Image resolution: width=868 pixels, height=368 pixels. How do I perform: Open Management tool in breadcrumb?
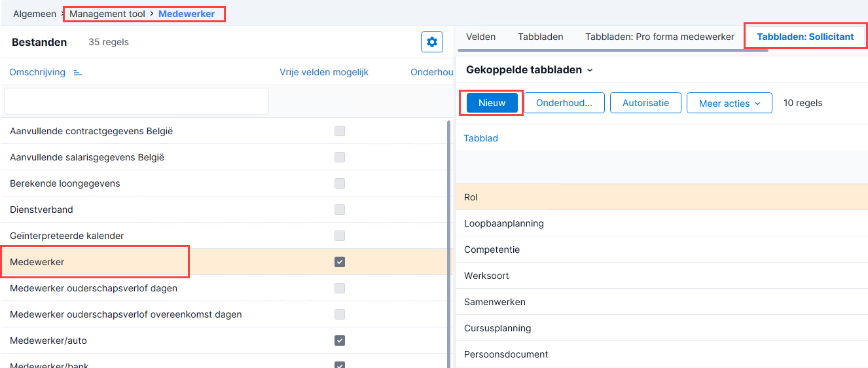(x=107, y=14)
